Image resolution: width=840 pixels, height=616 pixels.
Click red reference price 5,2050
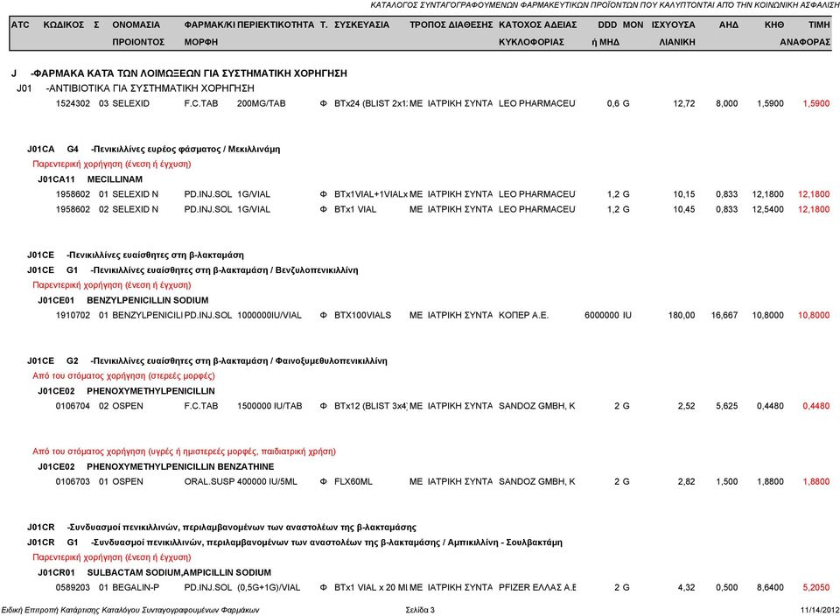click(815, 588)
